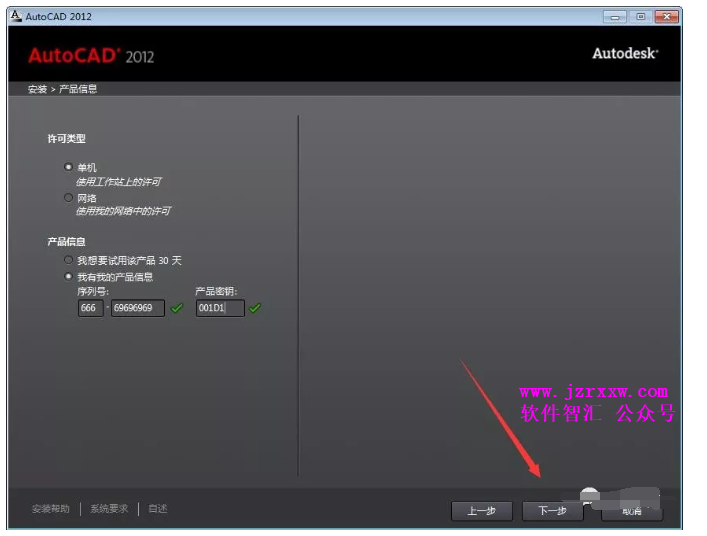Choose 我想要试用该产品 30 天 trial option
This screenshot has height=536, width=707.
click(68, 260)
